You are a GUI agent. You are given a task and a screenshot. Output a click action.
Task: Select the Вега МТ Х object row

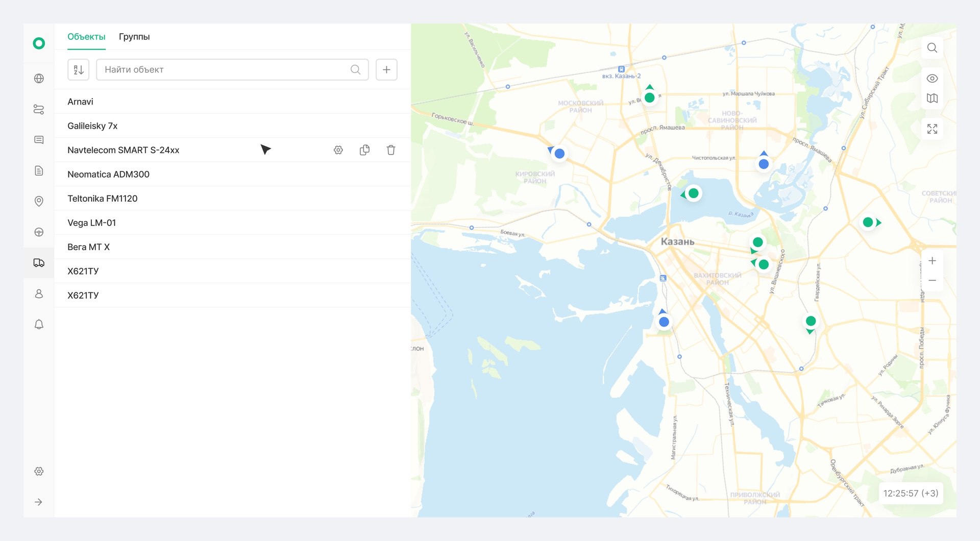(x=233, y=247)
